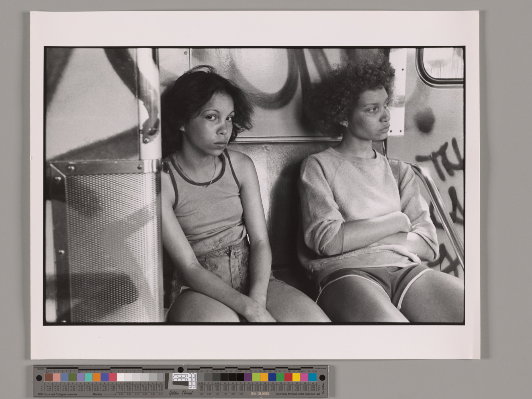The width and height of the screenshot is (532, 399).
Task: Select the teal patch numbered 6
Action: [89, 377]
